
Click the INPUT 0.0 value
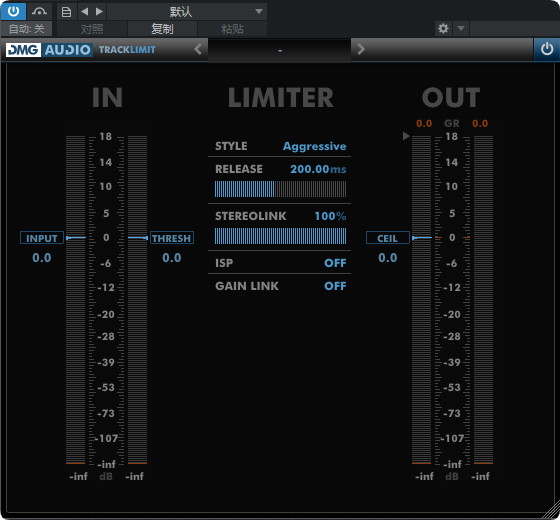[42, 258]
